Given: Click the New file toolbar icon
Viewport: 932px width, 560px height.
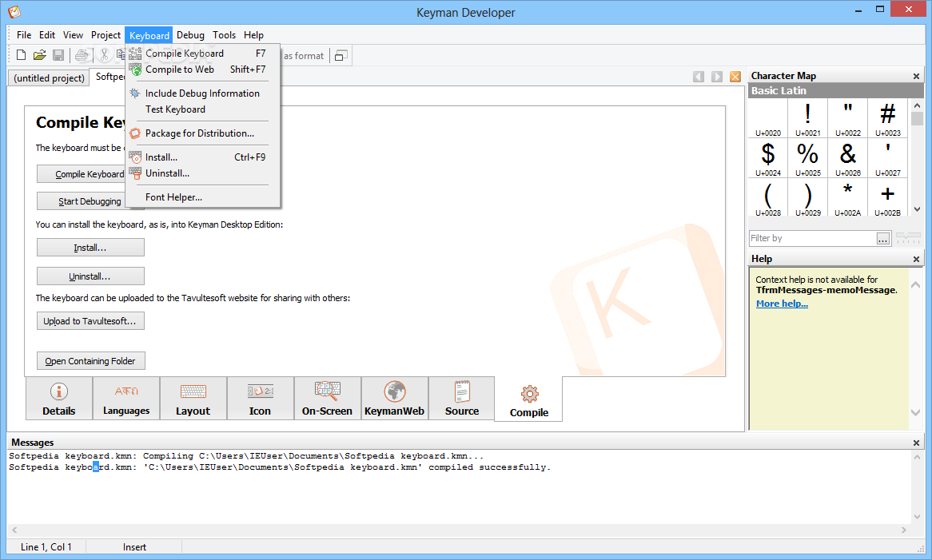Looking at the screenshot, I should [22, 55].
